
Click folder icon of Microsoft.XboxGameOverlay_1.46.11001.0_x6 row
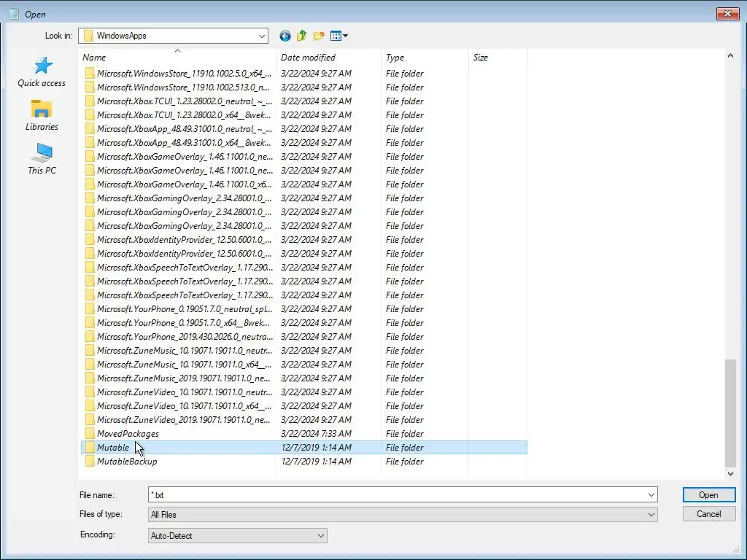[x=90, y=184]
